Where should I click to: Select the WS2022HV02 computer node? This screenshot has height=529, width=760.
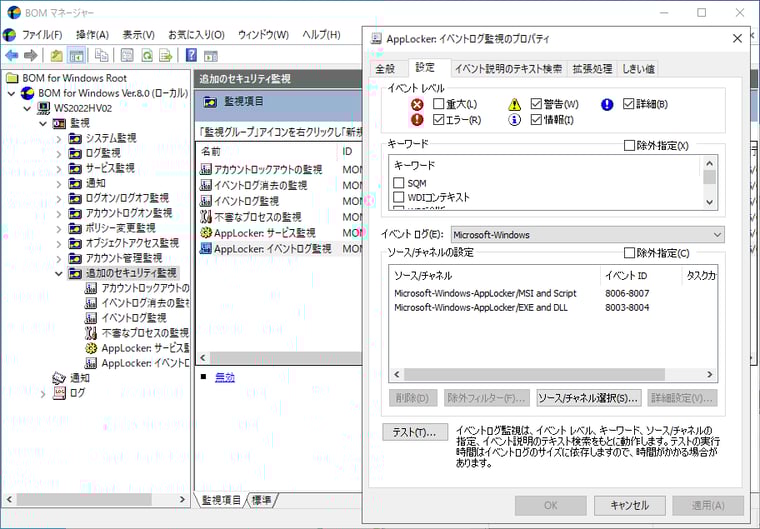click(x=82, y=108)
